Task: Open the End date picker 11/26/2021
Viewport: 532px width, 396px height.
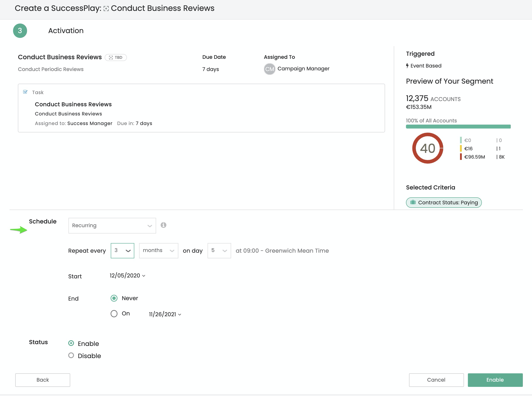Action: click(x=165, y=314)
